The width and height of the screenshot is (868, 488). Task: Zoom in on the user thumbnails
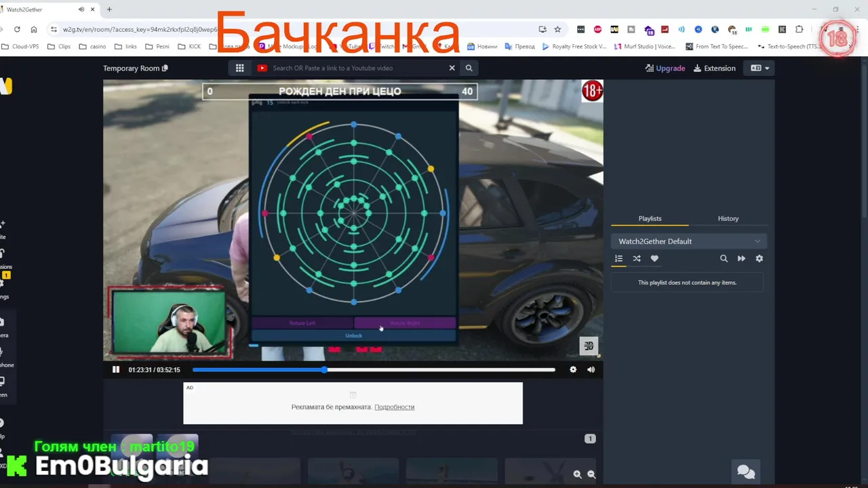577,474
